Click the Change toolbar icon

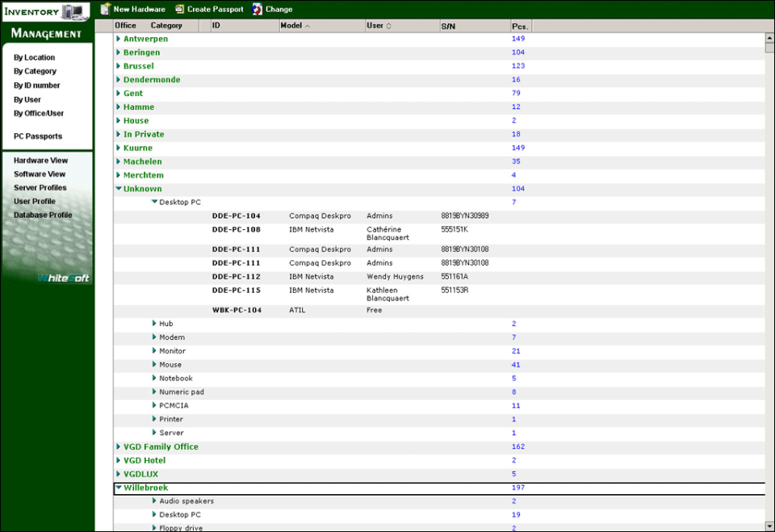(257, 9)
